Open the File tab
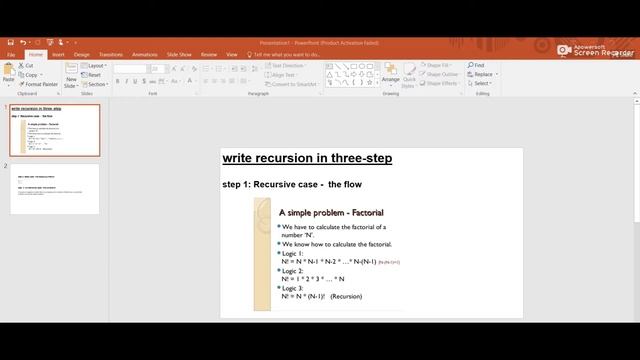The image size is (640, 360). click(11, 54)
